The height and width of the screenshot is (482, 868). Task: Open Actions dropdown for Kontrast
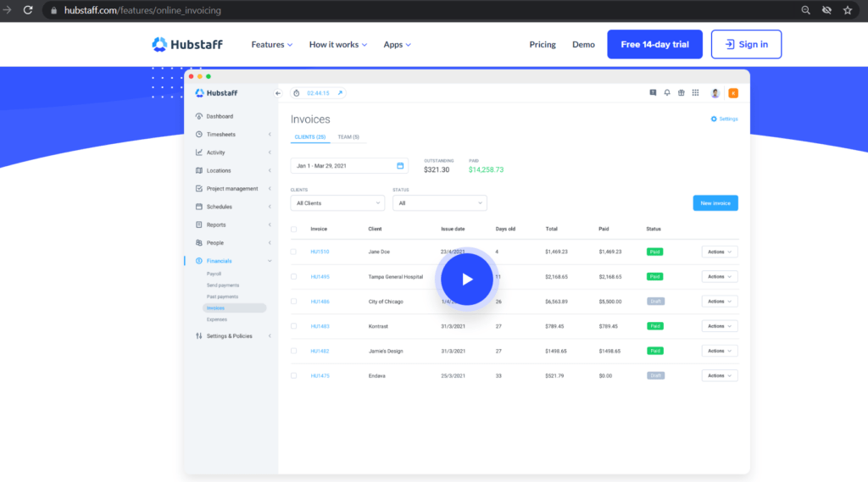coord(720,326)
